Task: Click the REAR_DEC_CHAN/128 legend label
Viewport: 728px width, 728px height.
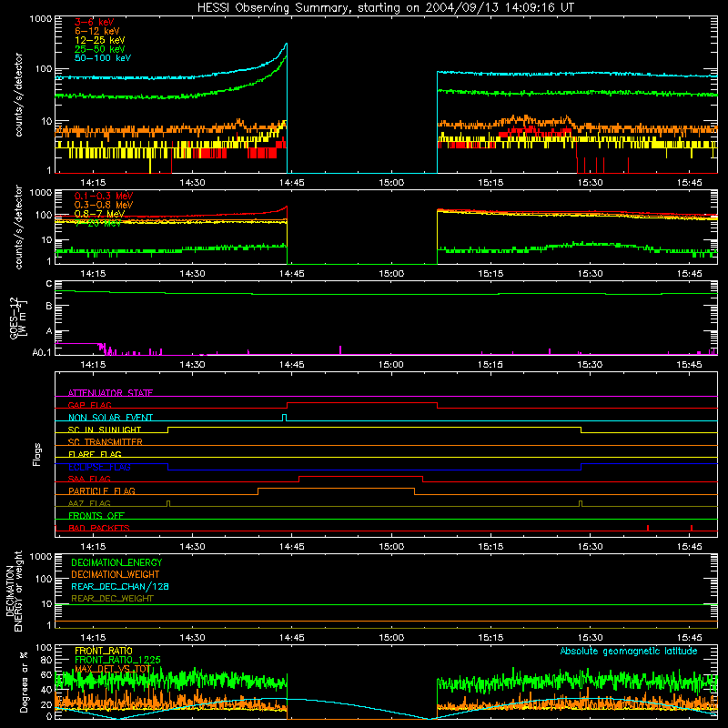Action: click(120, 586)
